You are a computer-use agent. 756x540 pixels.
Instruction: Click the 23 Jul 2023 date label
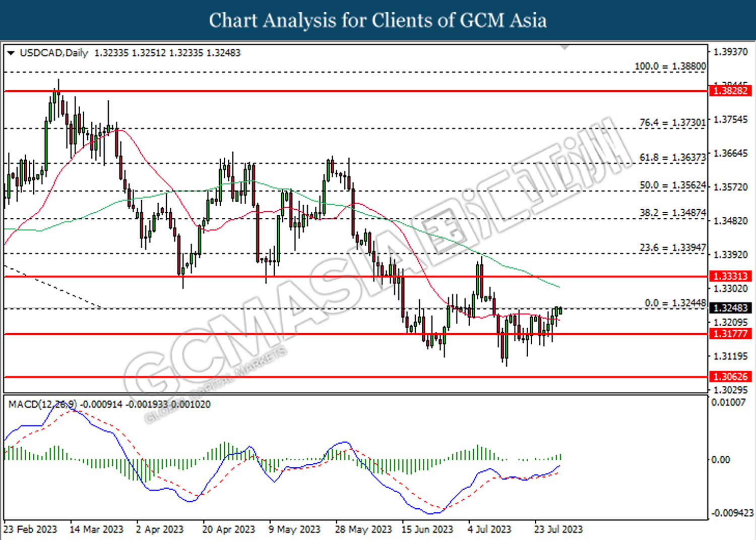tap(558, 529)
